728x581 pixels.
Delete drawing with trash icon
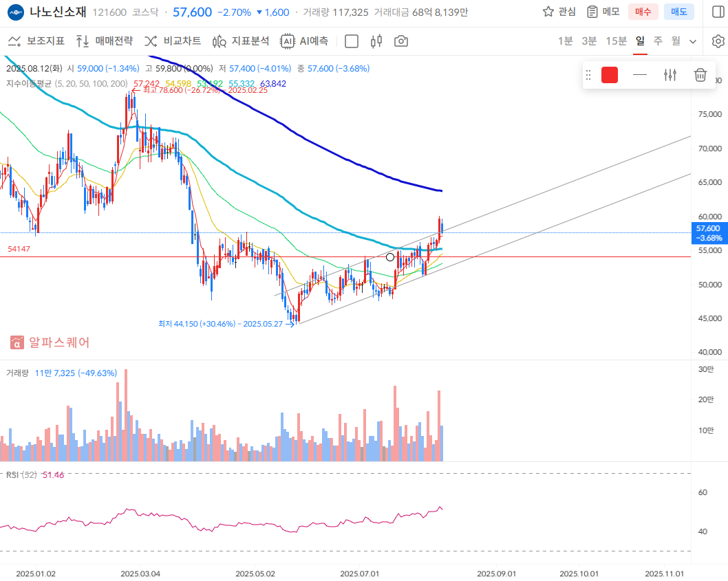(700, 75)
